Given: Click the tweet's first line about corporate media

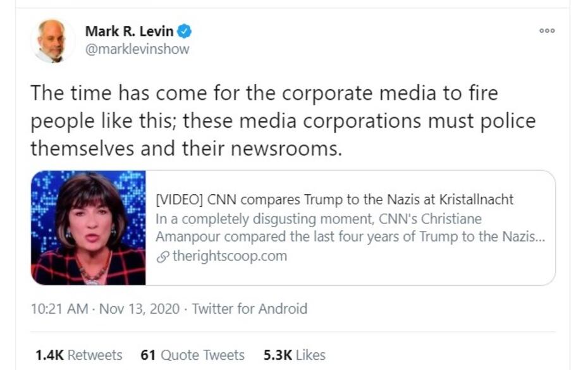Looking at the screenshot, I should tap(264, 94).
